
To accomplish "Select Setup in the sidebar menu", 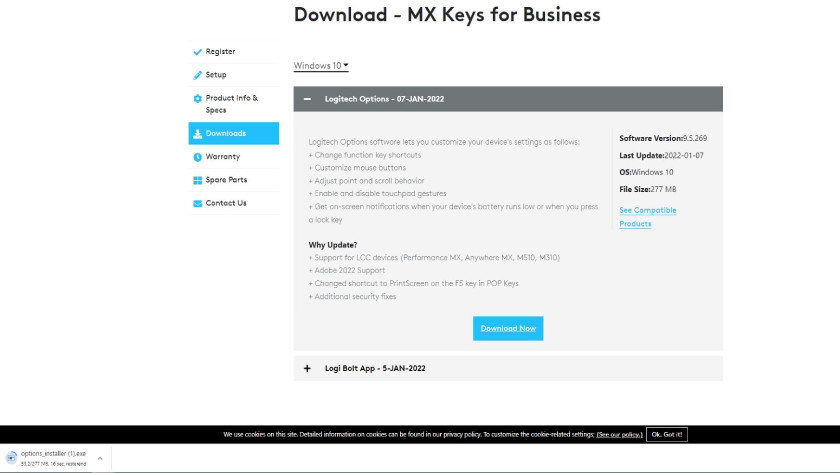I will click(x=216, y=75).
